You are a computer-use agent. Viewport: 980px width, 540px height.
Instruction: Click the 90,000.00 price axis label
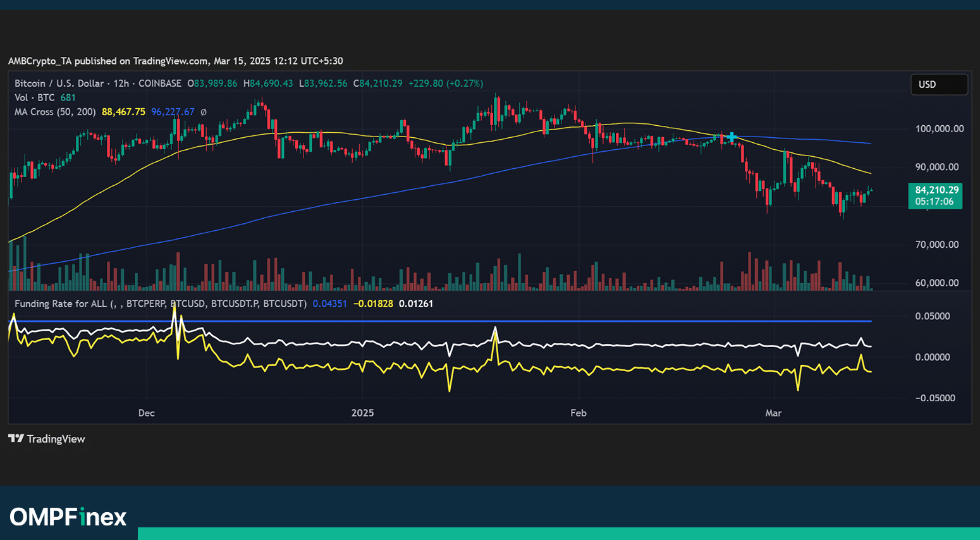pyautogui.click(x=937, y=168)
